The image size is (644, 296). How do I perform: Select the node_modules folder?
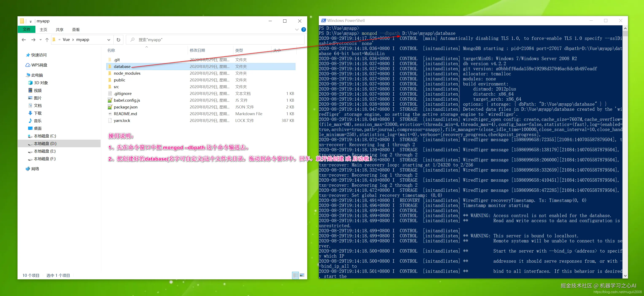pos(127,73)
